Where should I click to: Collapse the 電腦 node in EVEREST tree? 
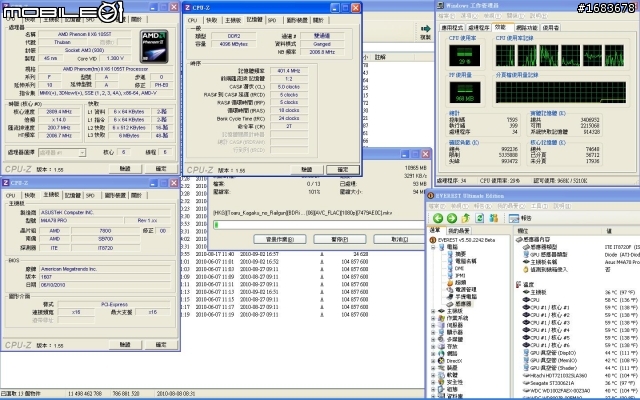pyautogui.click(x=433, y=247)
